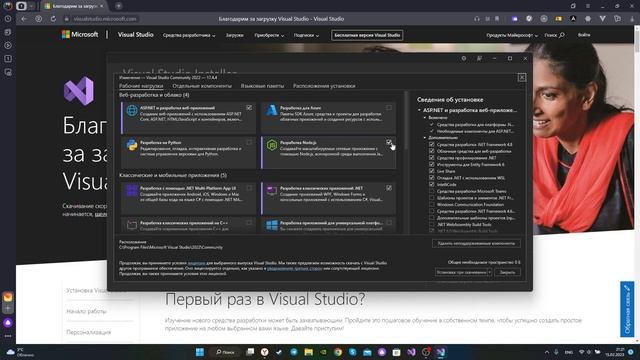Click the browser back arrow

pos(24,19)
